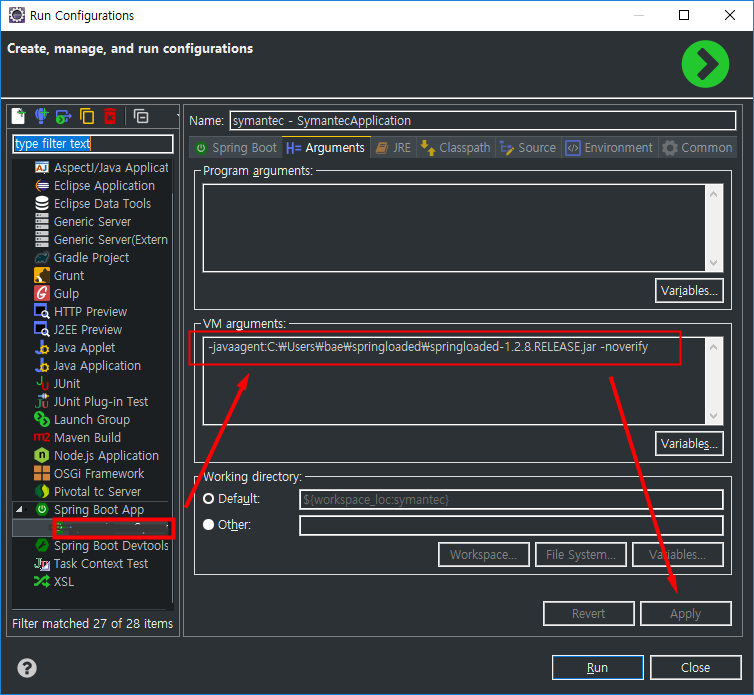
Task: Click the type filter text field
Action: pos(93,144)
